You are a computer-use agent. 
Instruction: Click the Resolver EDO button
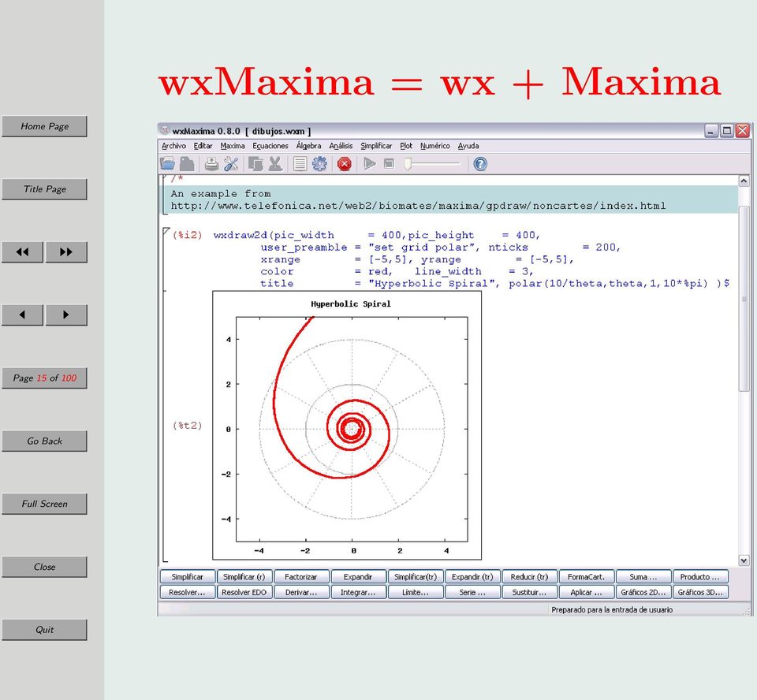pyautogui.click(x=244, y=592)
